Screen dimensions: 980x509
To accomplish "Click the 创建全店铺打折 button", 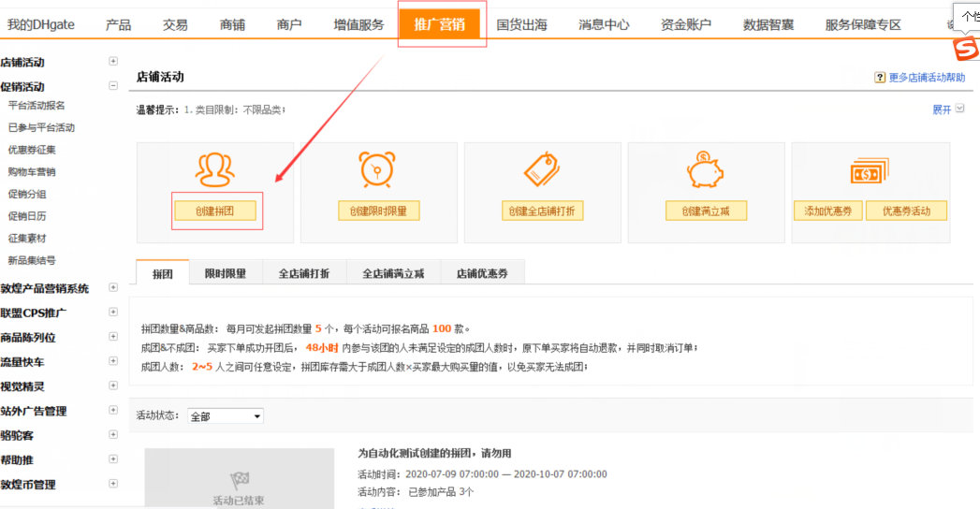I will [x=543, y=211].
